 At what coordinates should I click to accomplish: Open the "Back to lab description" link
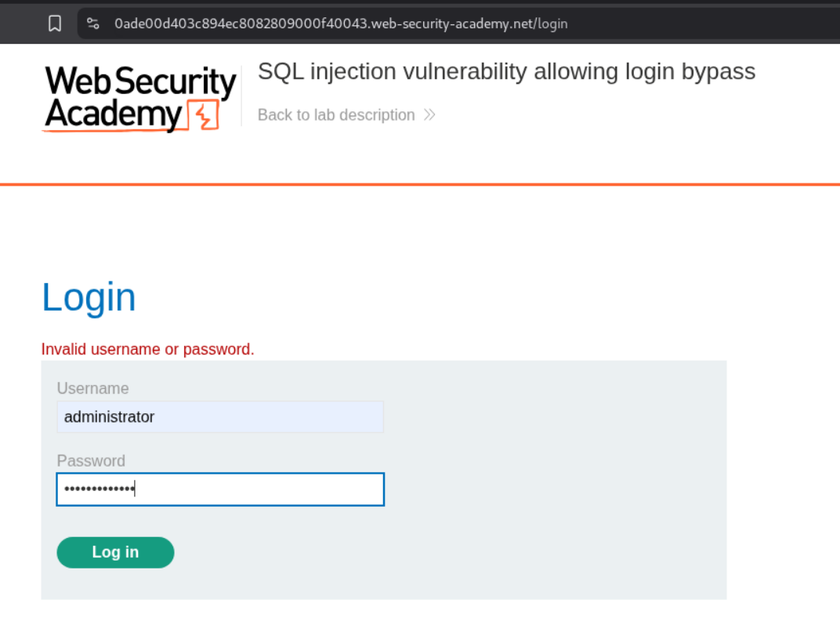(x=336, y=115)
